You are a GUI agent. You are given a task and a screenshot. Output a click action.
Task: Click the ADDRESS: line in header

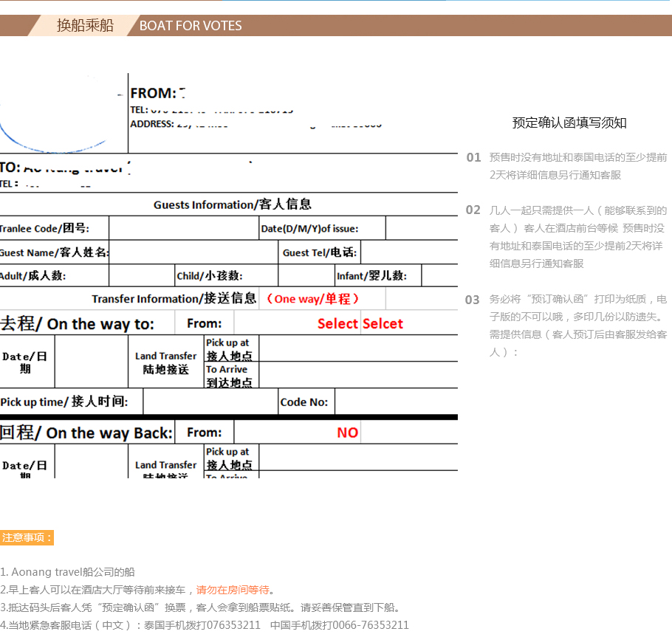click(x=256, y=124)
